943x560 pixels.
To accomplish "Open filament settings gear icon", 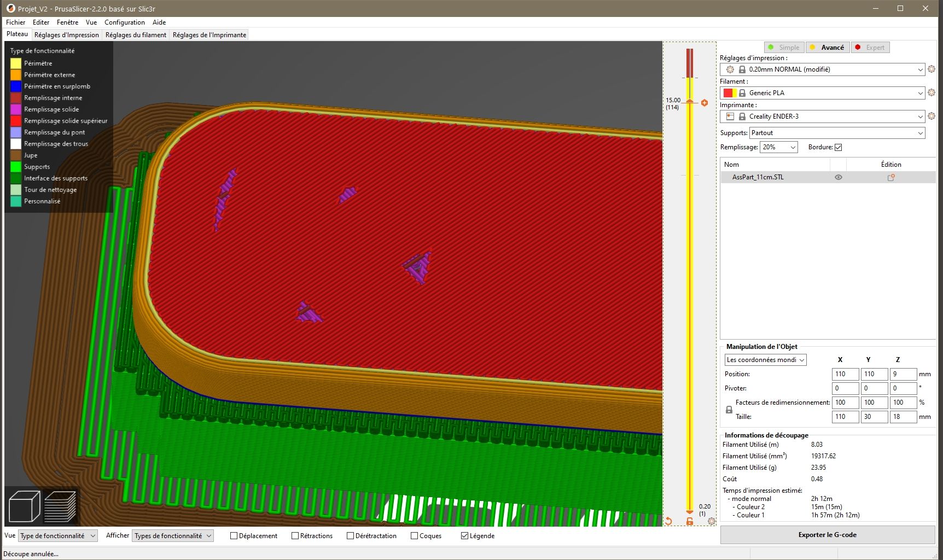I will 932,93.
